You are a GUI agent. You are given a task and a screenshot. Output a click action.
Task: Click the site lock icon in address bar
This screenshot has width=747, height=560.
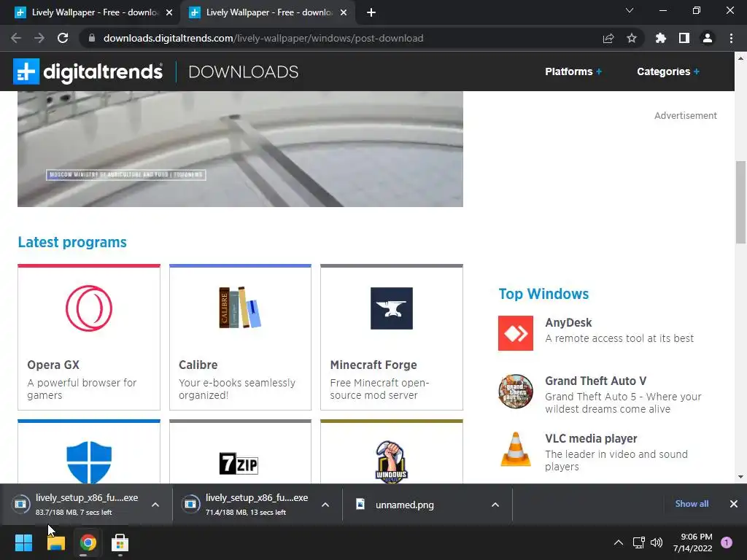pyautogui.click(x=92, y=38)
